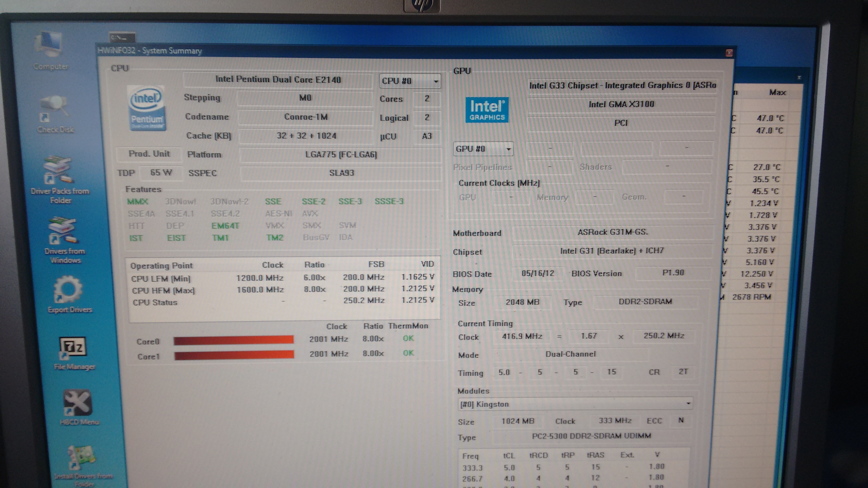Viewport: 868px width, 488px height.
Task: Click the Chipset value Intel G31 (Bearlake) + ICH7
Action: point(612,251)
